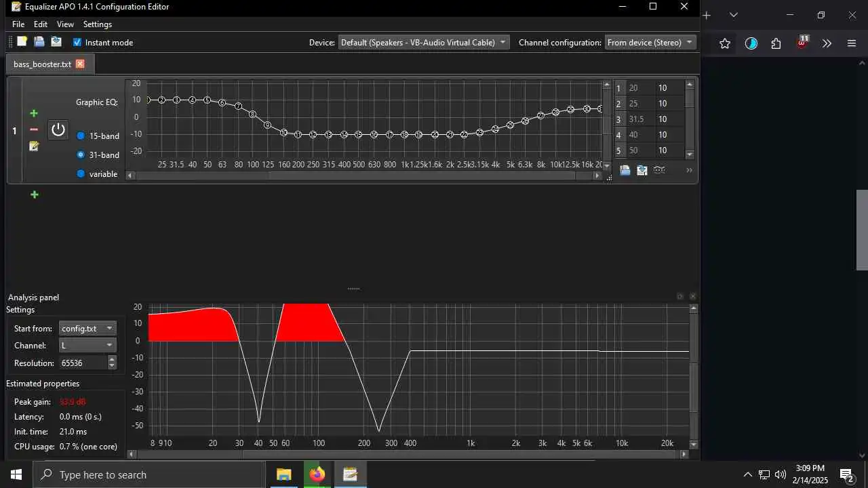Open the browser tab list dropdown
This screenshot has width=868, height=488.
(734, 15)
